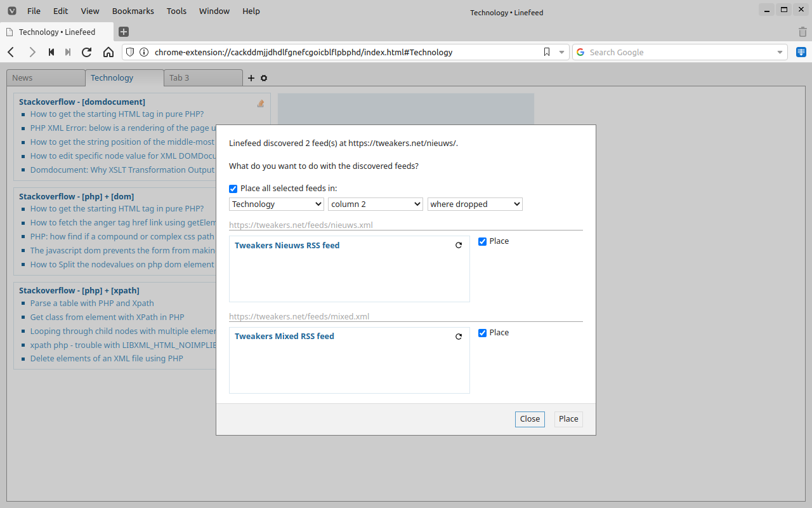Reload the current page
Screen dimensions: 812x508
pos(87,52)
